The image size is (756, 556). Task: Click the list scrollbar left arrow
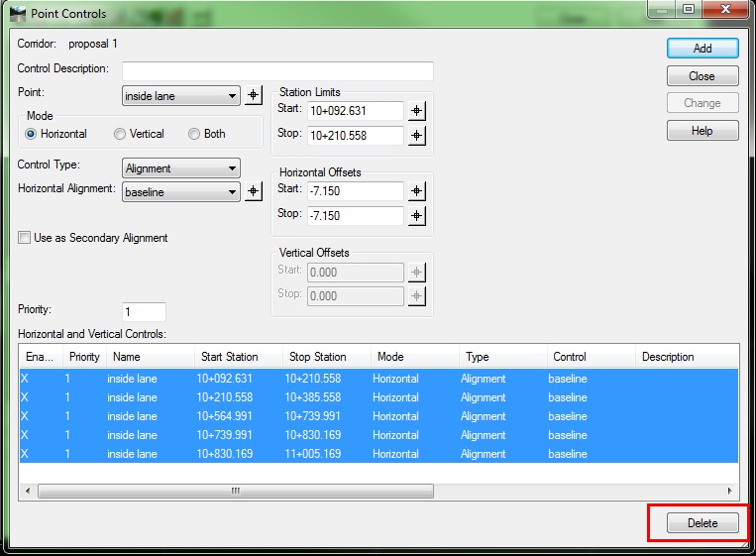click(28, 491)
